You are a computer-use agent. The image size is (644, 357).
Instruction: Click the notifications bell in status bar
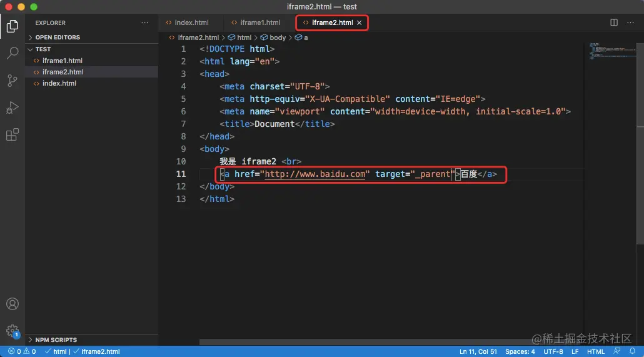[633, 351]
